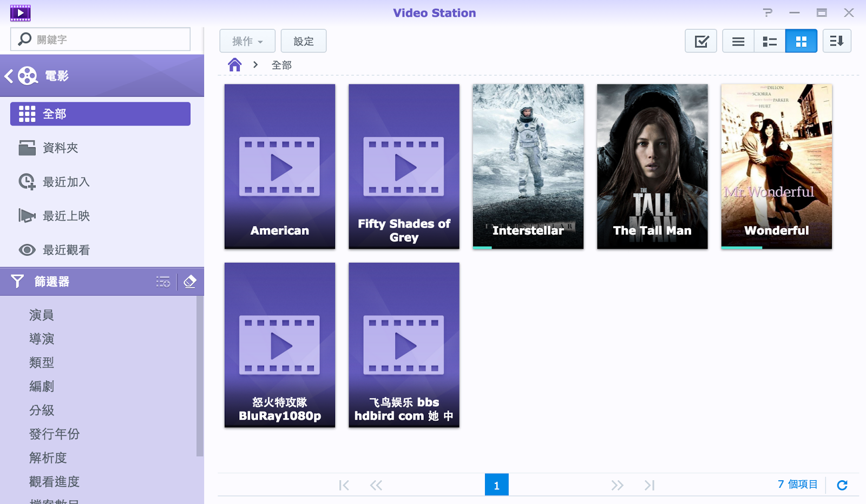
Task: Click the megaphone icon beside 最近上映
Action: pos(27,216)
